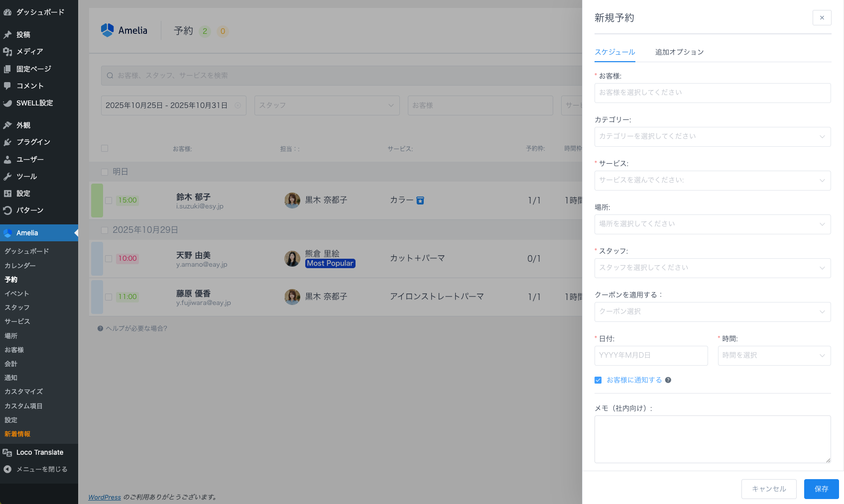Click the 日付 date input field

click(651, 356)
